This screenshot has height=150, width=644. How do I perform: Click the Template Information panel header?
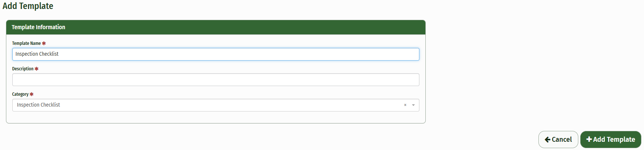(216, 27)
